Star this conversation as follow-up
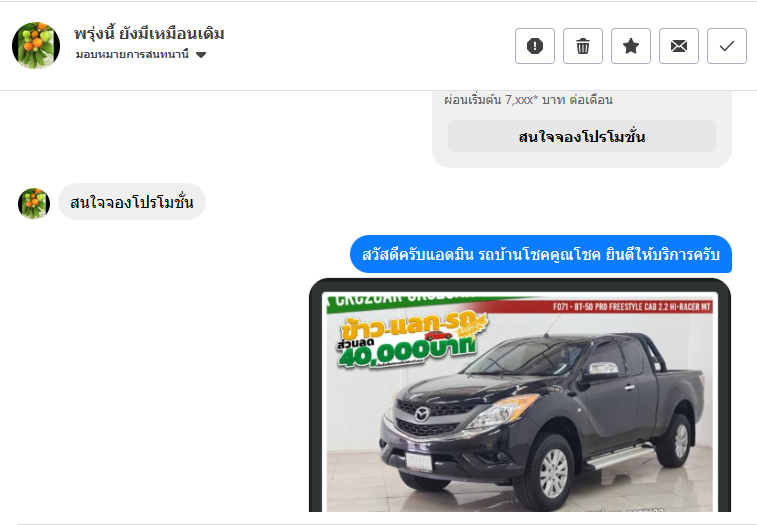Viewport: 757px width, 525px height. coord(631,46)
